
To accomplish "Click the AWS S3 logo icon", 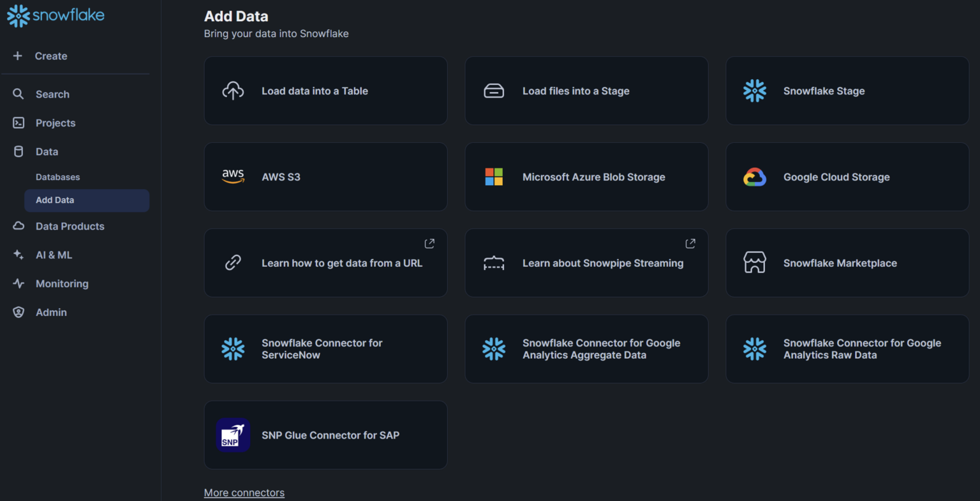I will click(233, 177).
